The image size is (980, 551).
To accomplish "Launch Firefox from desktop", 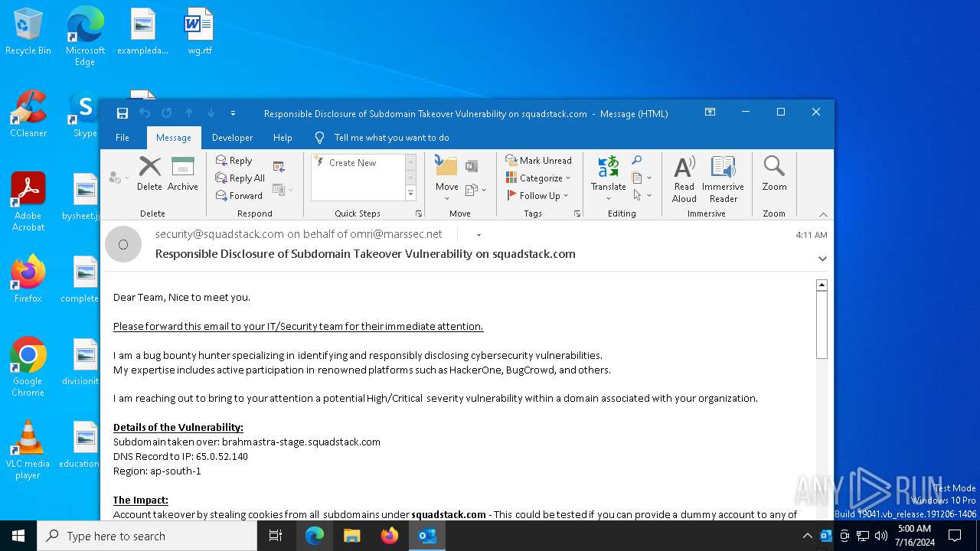I will [28, 279].
